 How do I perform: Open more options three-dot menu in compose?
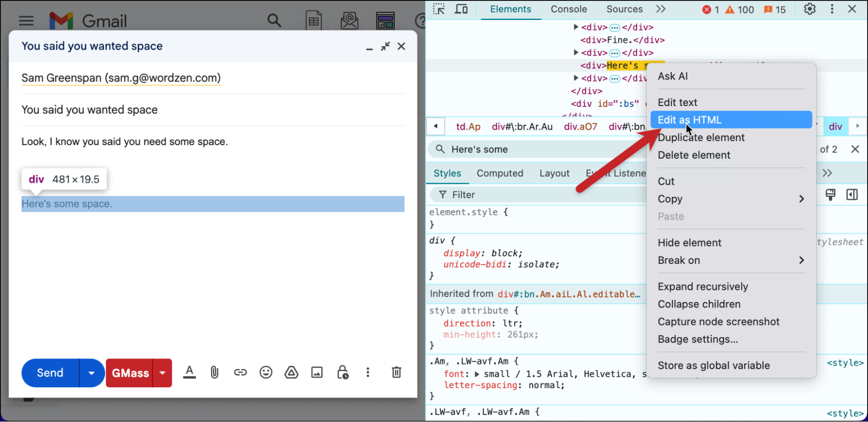click(x=368, y=372)
